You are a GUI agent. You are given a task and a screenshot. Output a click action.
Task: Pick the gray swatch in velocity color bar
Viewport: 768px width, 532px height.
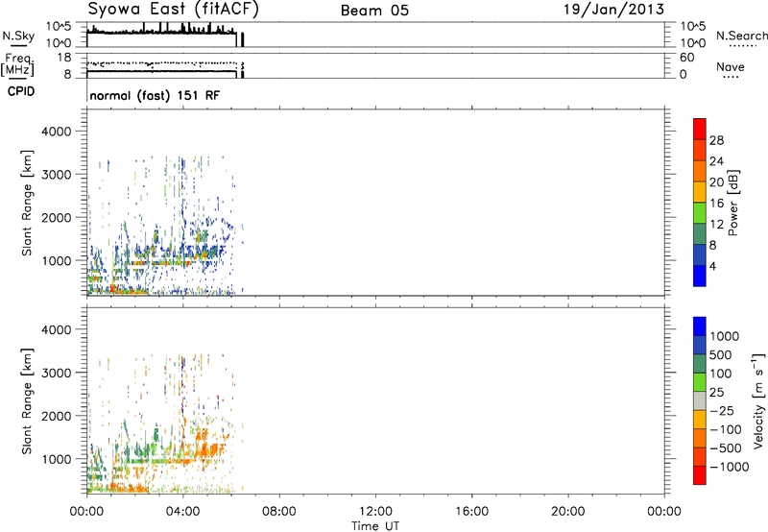700,400
